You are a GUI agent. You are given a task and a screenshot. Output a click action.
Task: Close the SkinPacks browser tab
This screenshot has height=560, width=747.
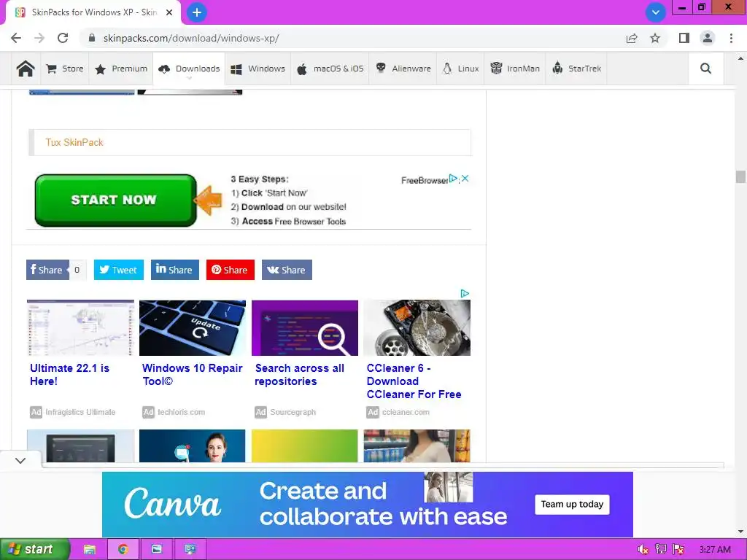[169, 13]
